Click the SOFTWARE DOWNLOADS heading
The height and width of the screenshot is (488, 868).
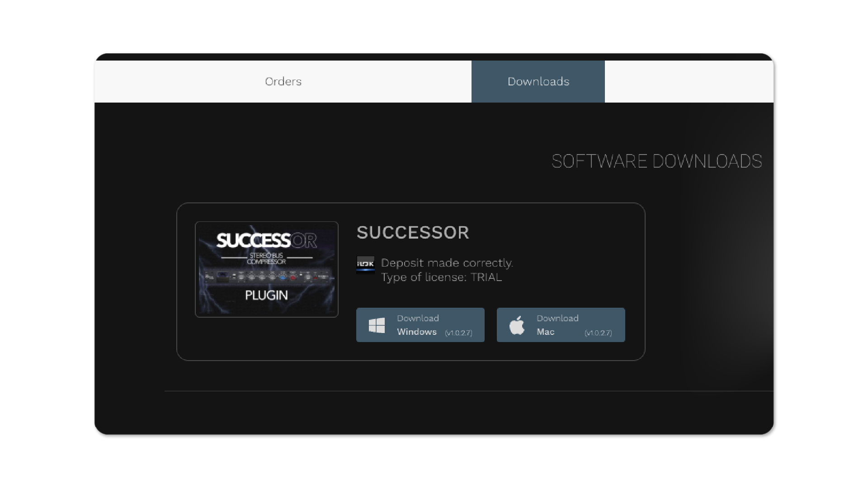click(x=656, y=161)
